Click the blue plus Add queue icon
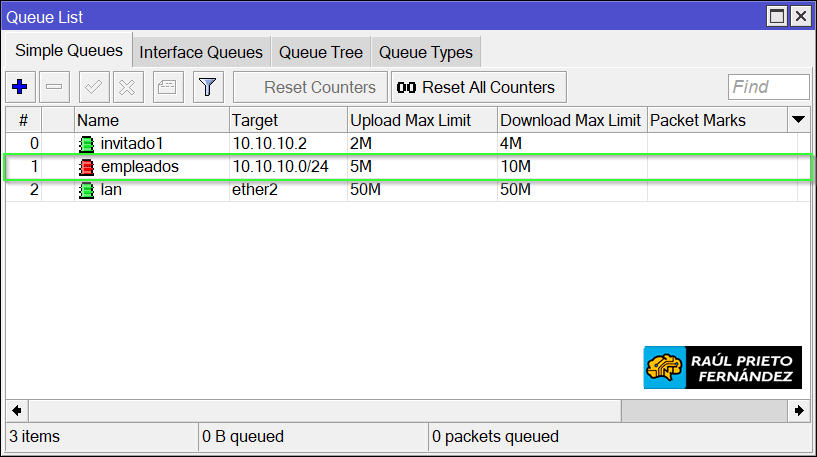The height and width of the screenshot is (457, 817). tap(18, 87)
